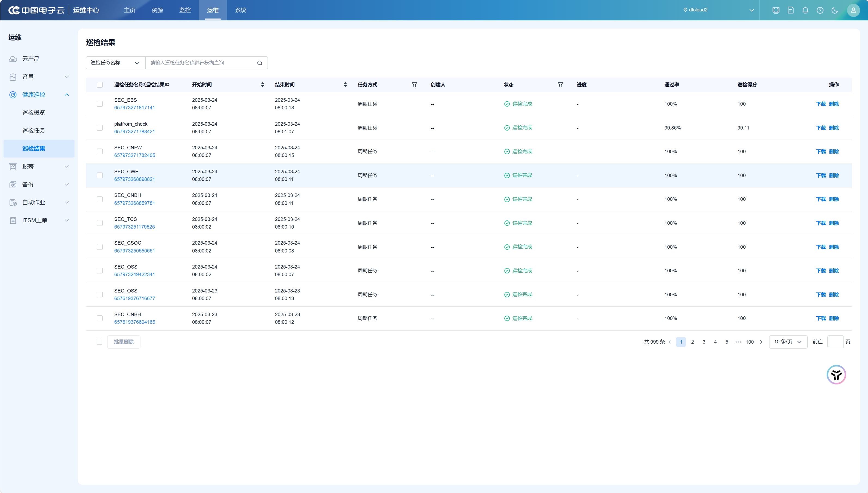Image resolution: width=868 pixels, height=493 pixels.
Task: Click the dtcloud2 location pin icon
Action: pyautogui.click(x=685, y=10)
